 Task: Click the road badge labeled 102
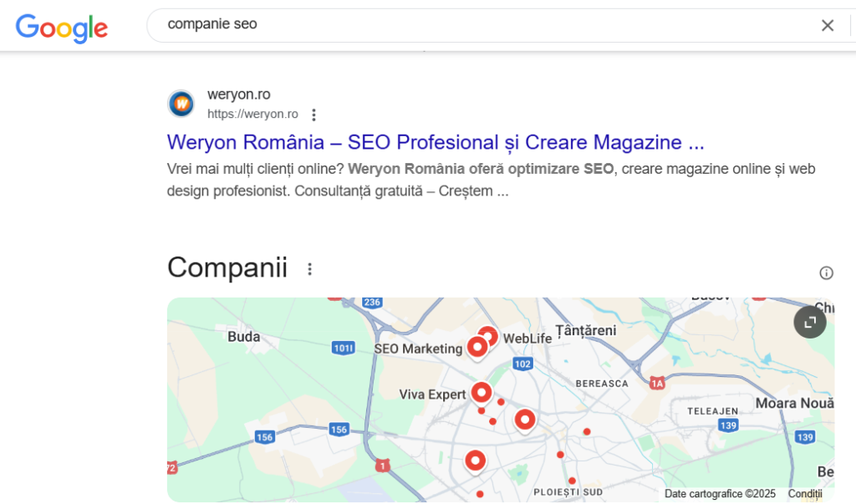(521, 364)
